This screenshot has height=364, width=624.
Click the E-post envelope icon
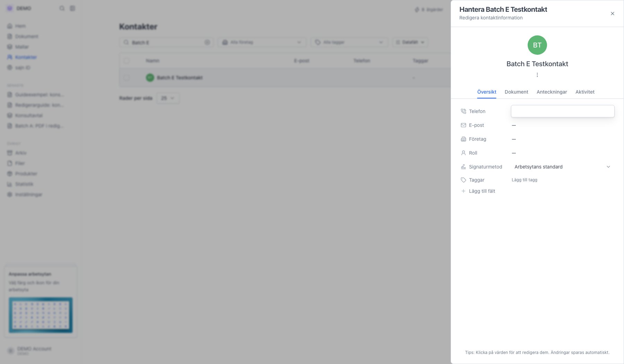[x=463, y=125]
